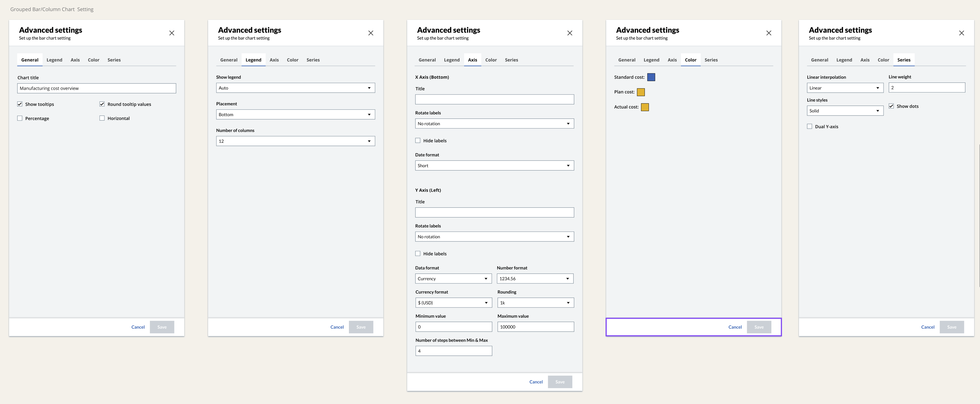The image size is (980, 404).
Task: Open the Show legend dropdown
Action: coord(295,88)
